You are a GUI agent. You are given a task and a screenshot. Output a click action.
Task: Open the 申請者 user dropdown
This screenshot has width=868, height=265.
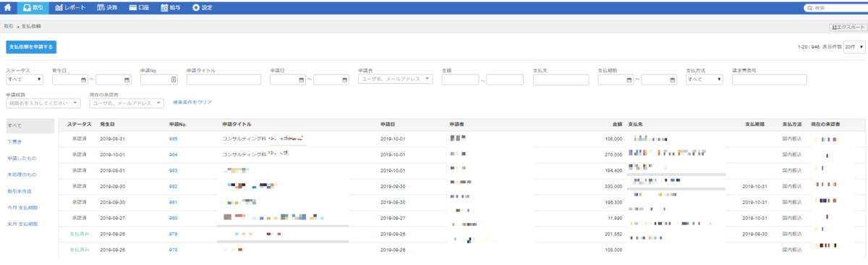coord(395,80)
